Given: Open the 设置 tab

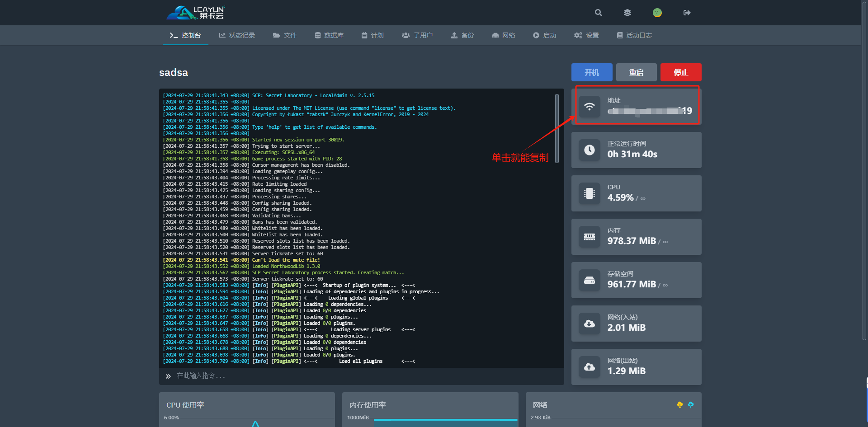Looking at the screenshot, I should pyautogui.click(x=586, y=35).
